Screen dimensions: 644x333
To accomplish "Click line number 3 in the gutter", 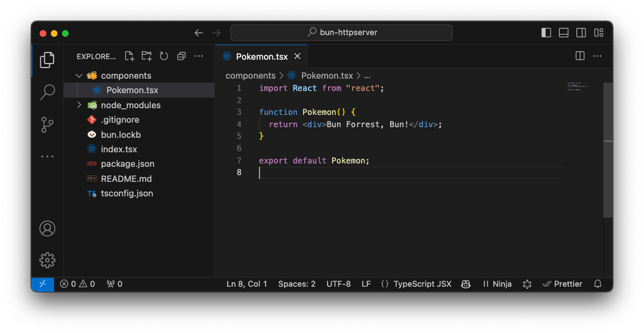I will [x=239, y=112].
